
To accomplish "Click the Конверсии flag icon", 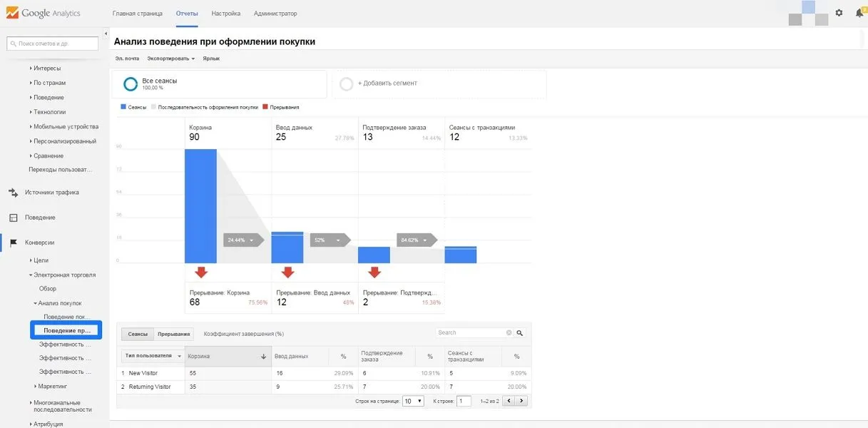I will click(13, 243).
